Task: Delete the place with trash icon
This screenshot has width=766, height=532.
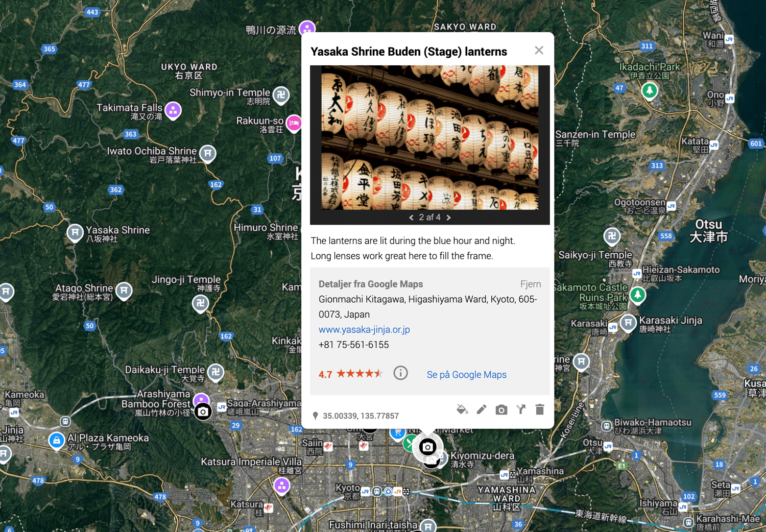Action: [540, 409]
